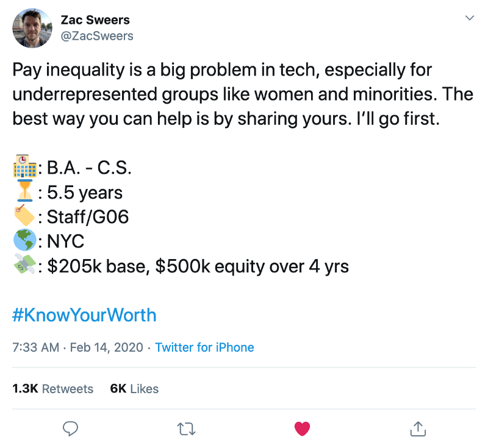Click the retweet arrows icon
The height and width of the screenshot is (448, 488).
[x=186, y=428]
